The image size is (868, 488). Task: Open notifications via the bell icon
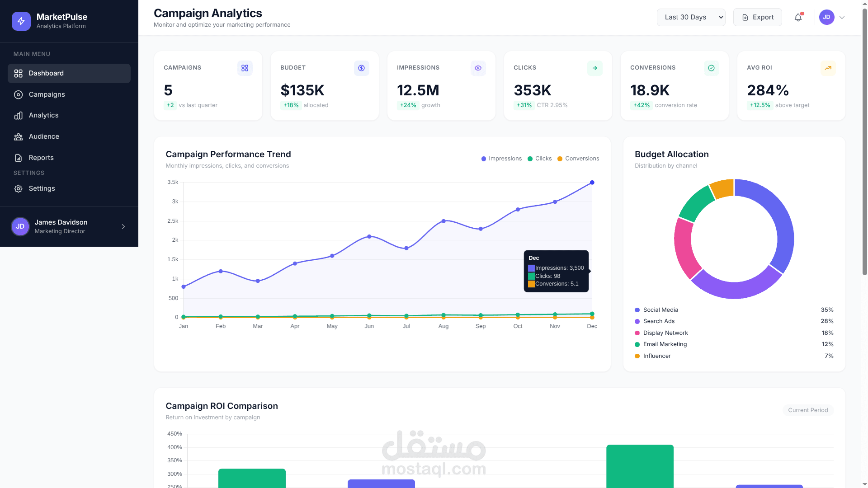[x=798, y=17]
